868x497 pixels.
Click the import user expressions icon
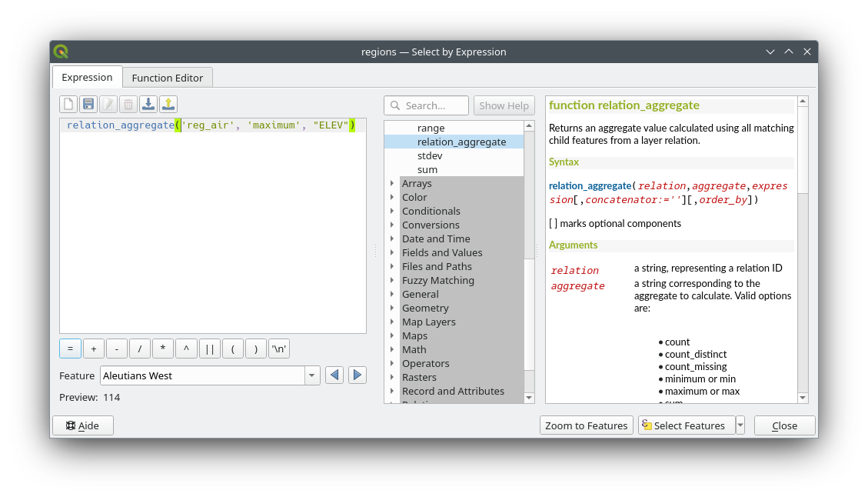[x=148, y=105]
